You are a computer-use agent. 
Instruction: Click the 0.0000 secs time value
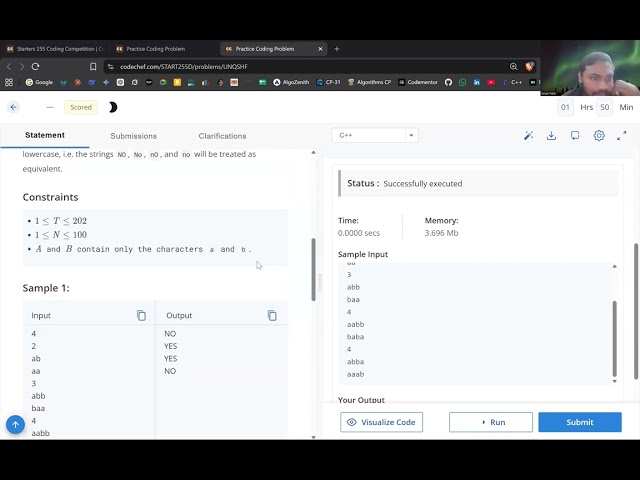359,233
